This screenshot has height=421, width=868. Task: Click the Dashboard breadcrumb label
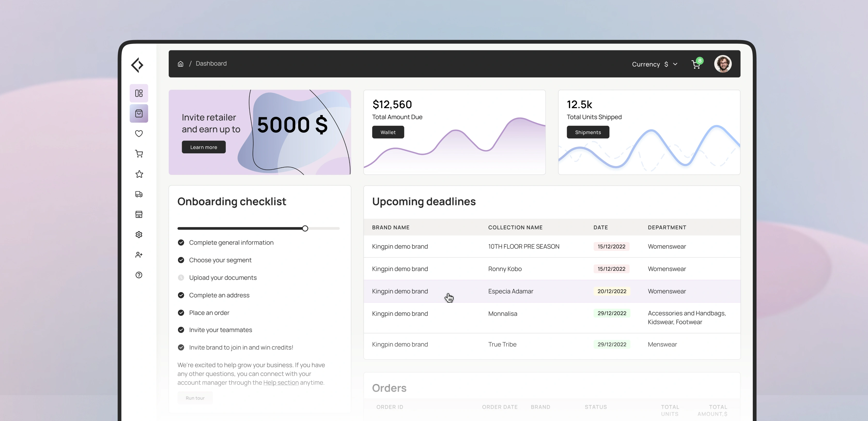211,63
